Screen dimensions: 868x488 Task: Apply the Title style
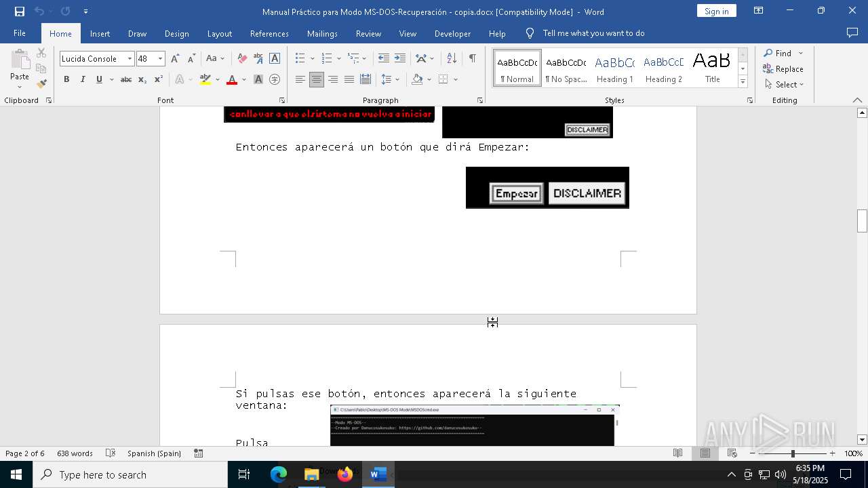click(712, 68)
